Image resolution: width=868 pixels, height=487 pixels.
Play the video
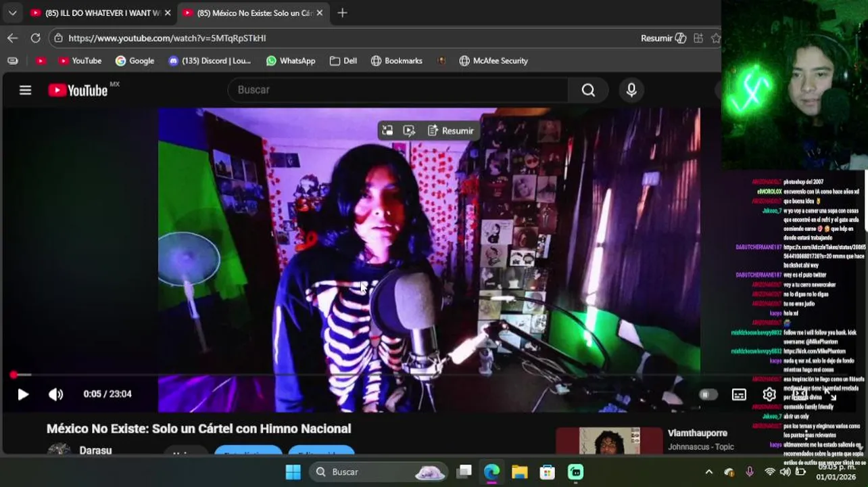click(x=22, y=394)
